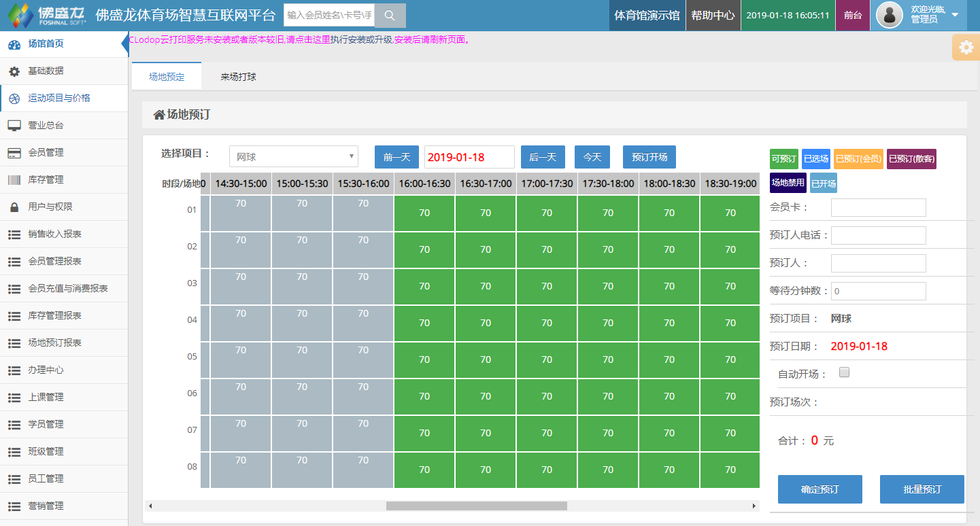Select court 08 slot 18:30-19:00
Screen dimensions: 980x526
click(x=730, y=470)
